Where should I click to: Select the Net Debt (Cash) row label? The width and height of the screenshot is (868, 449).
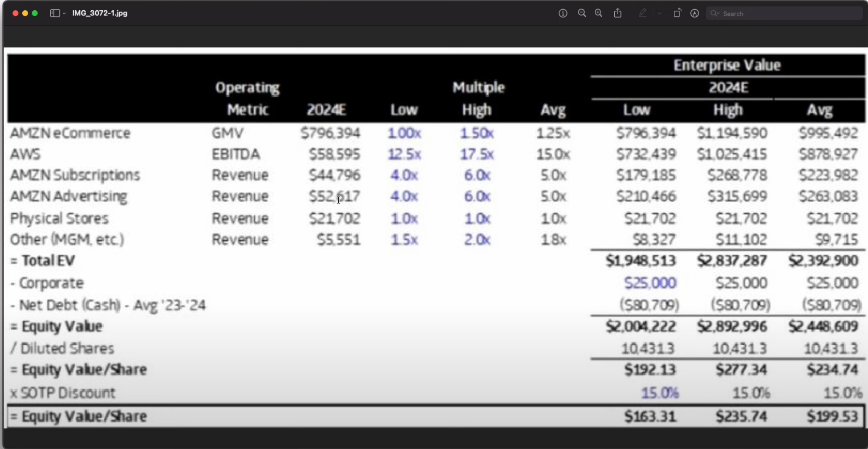(108, 305)
